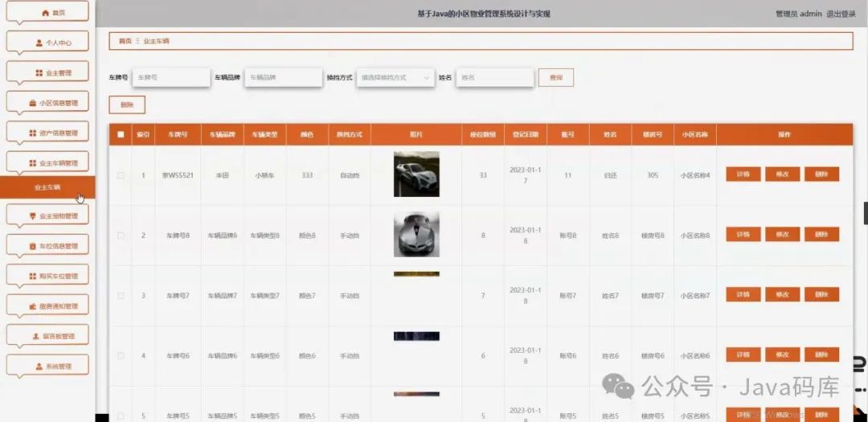
Task: Click the 查询 search button
Action: point(556,77)
